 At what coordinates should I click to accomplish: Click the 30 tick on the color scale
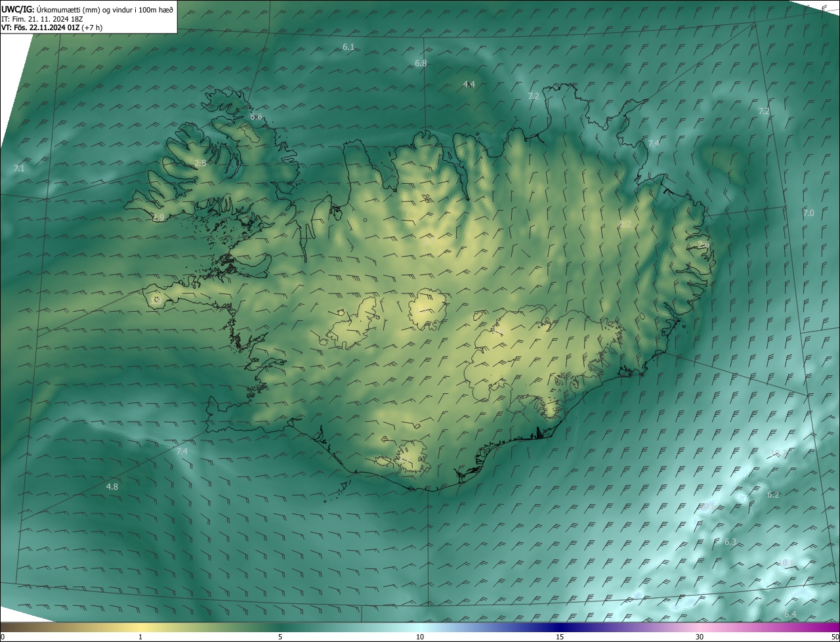point(700,637)
